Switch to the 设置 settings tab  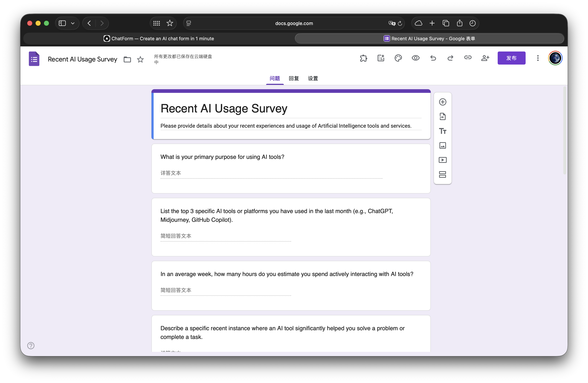point(313,79)
